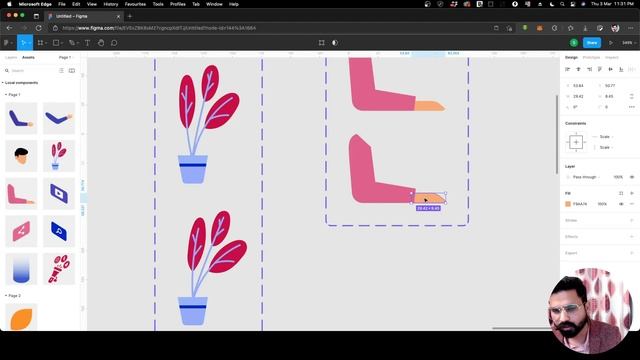This screenshot has height=360, width=640.
Task: Switch assets to list view
Action: click(x=61, y=71)
